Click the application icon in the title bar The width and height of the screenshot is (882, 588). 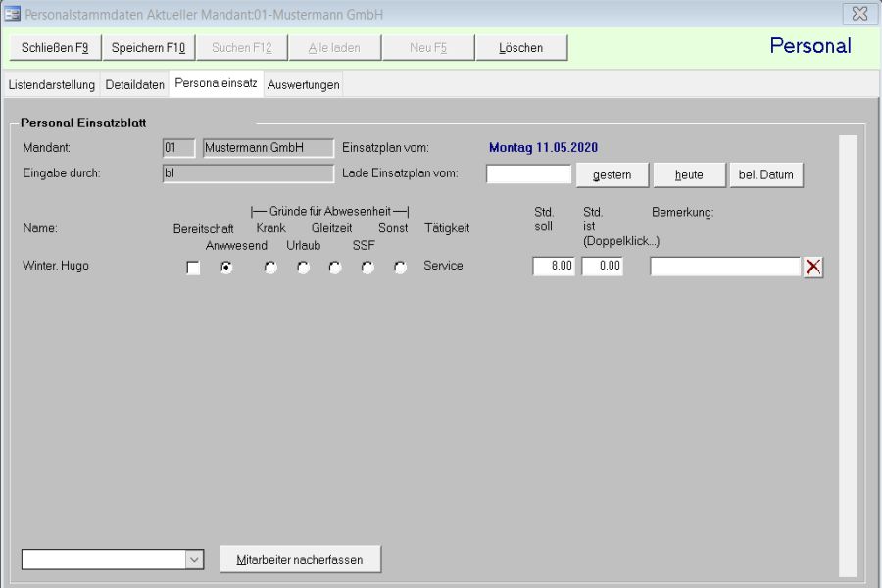click(x=12, y=14)
